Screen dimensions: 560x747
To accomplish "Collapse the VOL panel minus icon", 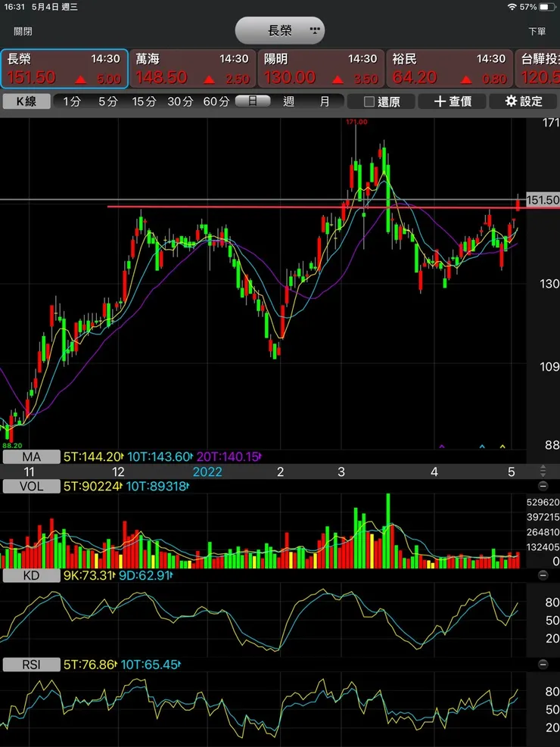I will pyautogui.click(x=543, y=487).
